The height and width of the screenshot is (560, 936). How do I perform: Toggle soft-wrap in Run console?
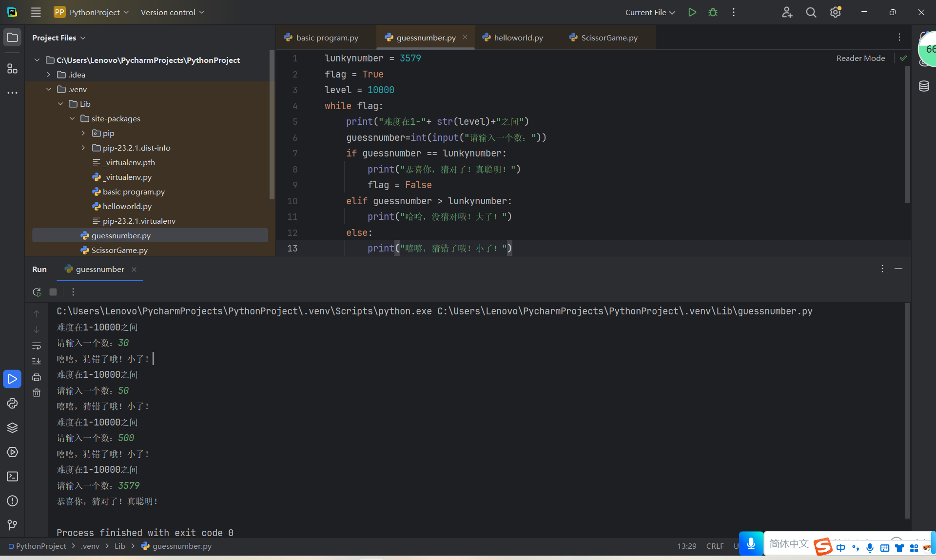coord(37,346)
